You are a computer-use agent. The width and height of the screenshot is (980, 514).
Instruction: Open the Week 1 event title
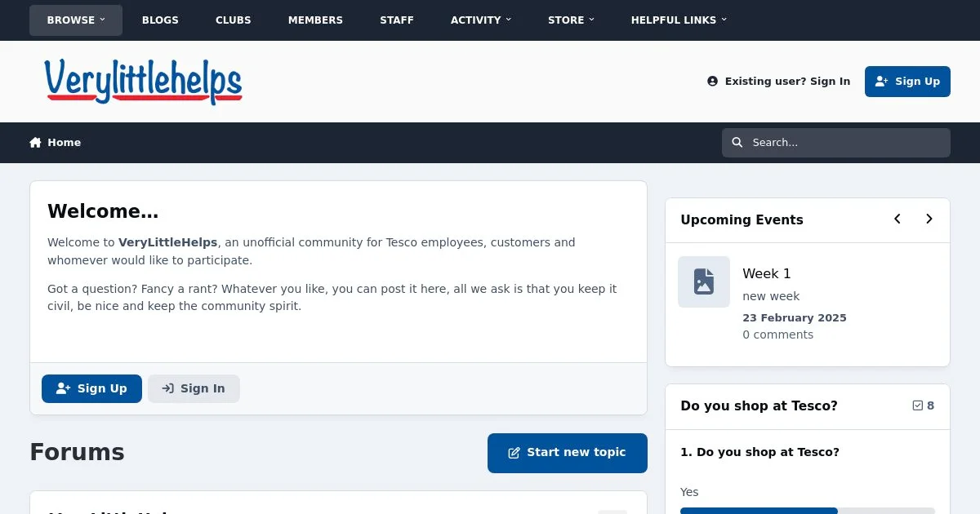tap(767, 273)
